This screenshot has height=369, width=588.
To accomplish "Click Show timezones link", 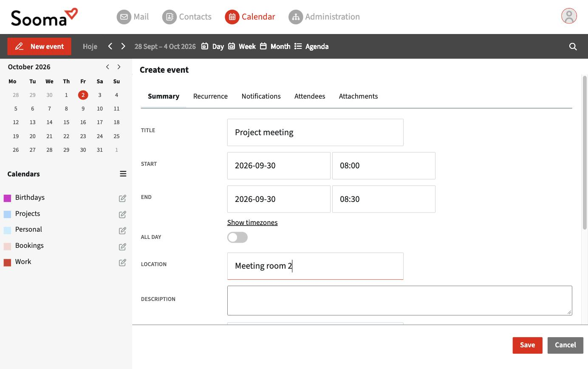I will tap(252, 222).
